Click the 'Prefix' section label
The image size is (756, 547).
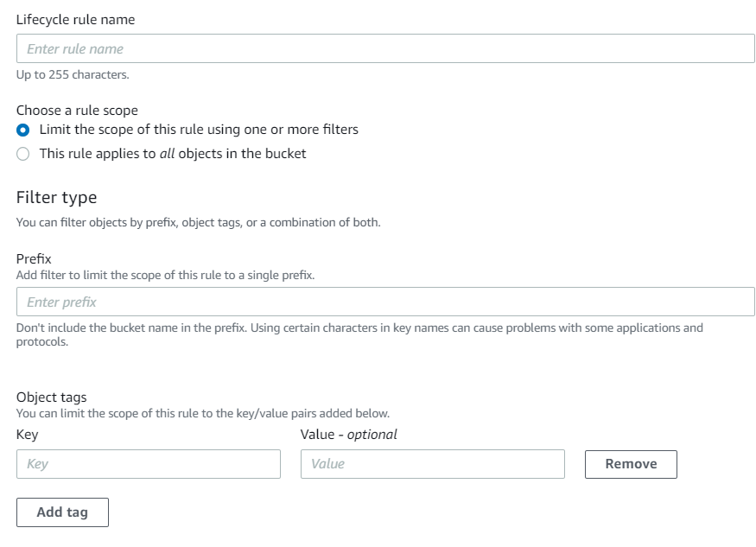[35, 258]
